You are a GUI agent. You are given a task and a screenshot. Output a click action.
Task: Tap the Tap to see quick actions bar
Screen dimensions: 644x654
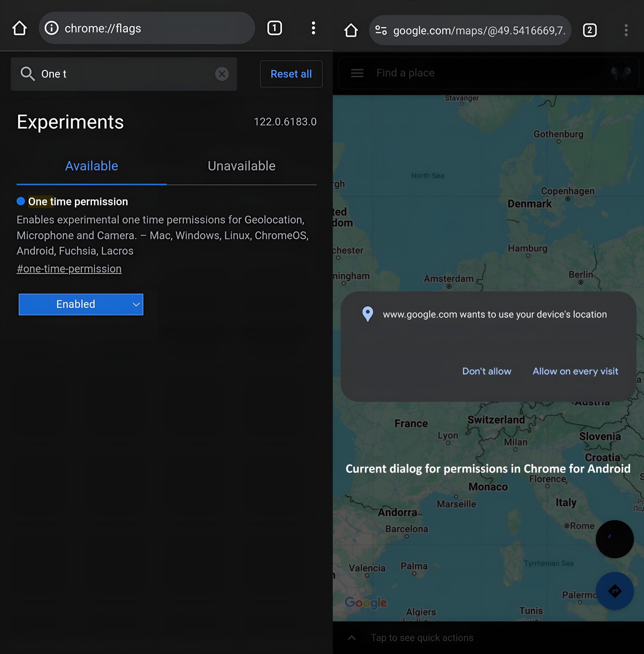[x=488, y=637]
